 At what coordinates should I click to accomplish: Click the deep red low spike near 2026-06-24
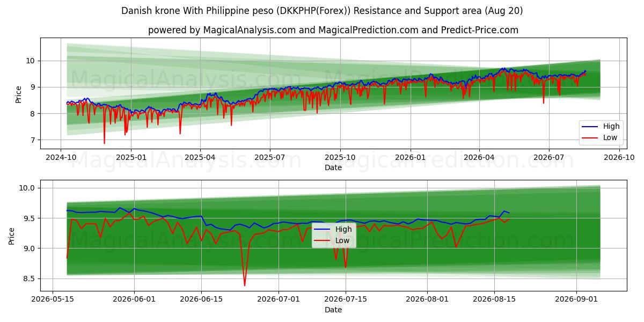point(245,282)
